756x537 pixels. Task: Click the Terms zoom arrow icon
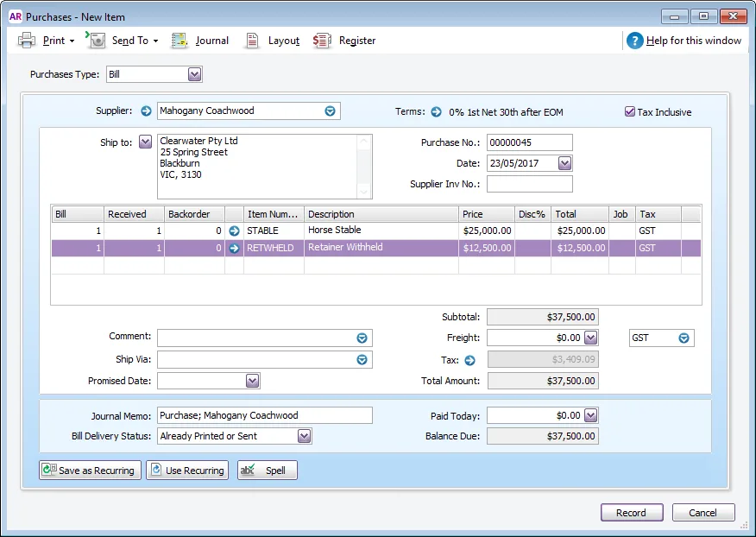coord(436,112)
